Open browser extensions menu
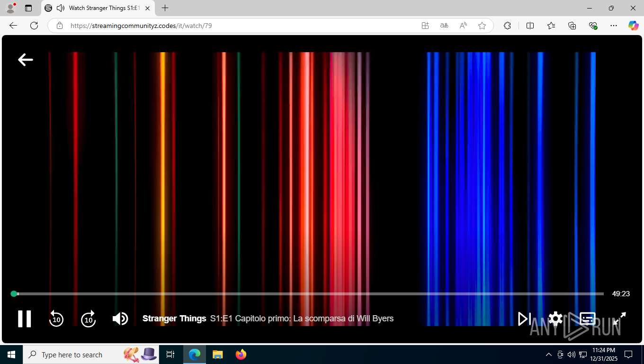This screenshot has width=644, height=364. pyautogui.click(x=507, y=26)
